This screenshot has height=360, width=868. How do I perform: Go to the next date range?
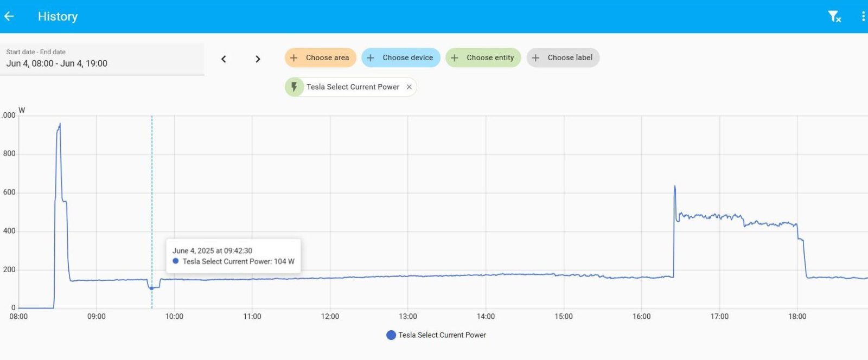258,59
